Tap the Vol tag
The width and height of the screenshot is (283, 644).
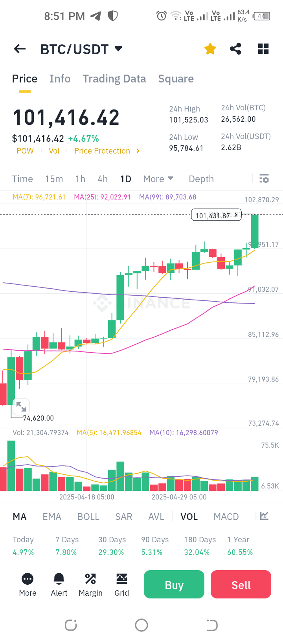click(x=54, y=151)
